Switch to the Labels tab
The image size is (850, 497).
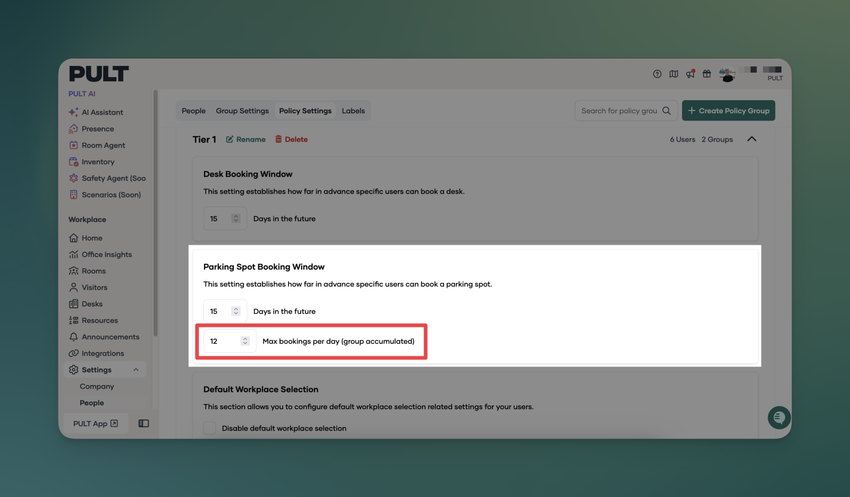[353, 111]
